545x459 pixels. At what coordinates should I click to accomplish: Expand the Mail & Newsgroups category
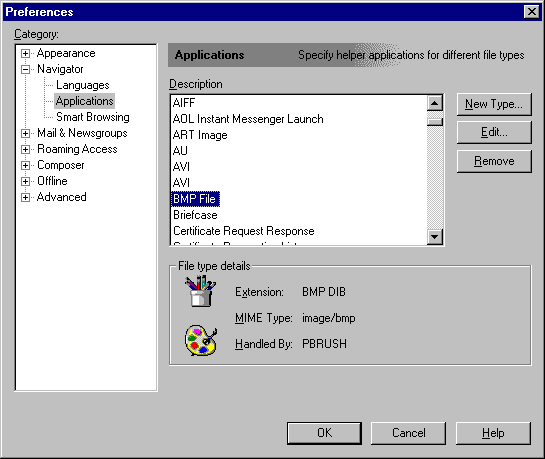pyautogui.click(x=25, y=133)
